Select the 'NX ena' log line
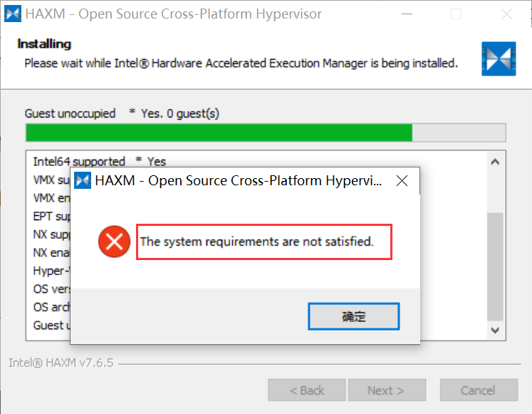This screenshot has width=532, height=414. 51,252
